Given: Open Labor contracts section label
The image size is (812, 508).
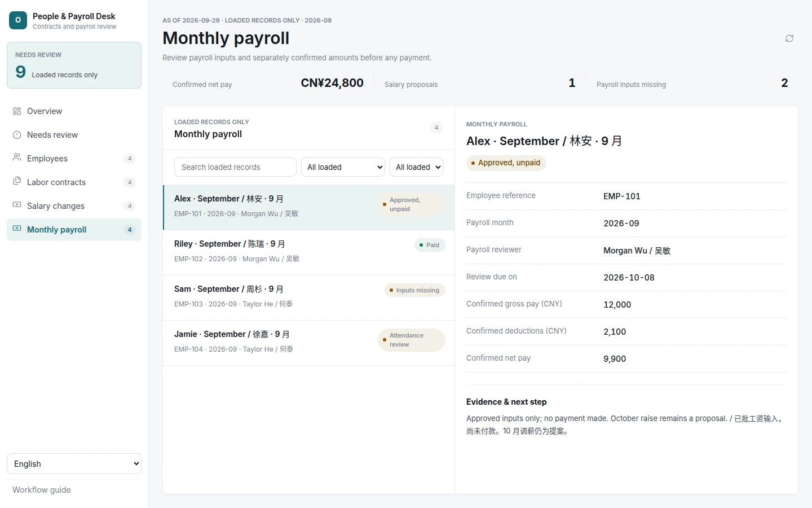Looking at the screenshot, I should tap(56, 182).
